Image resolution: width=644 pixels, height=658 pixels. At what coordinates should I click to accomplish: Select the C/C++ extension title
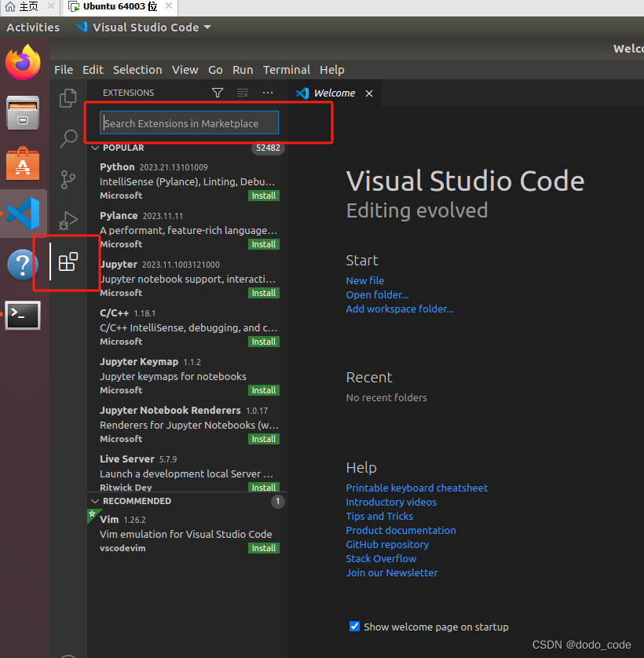click(114, 313)
